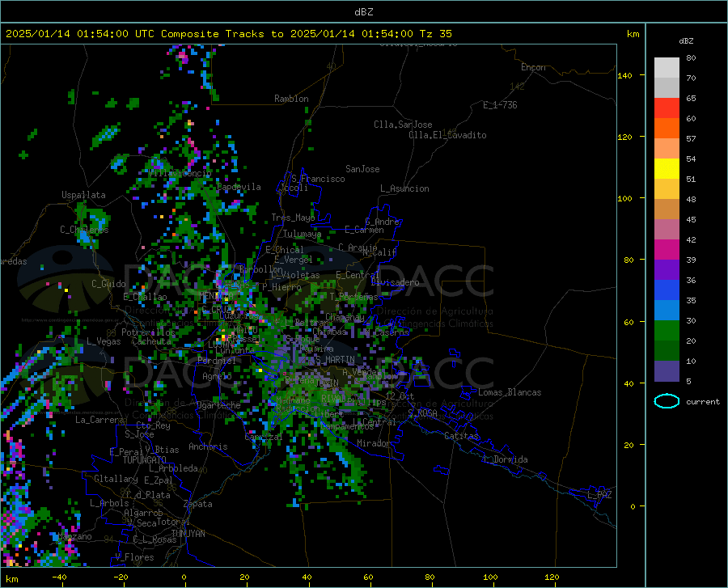Screen dimensions: 728x588
Task: Click the Potrerillos label
Action: [148, 332]
